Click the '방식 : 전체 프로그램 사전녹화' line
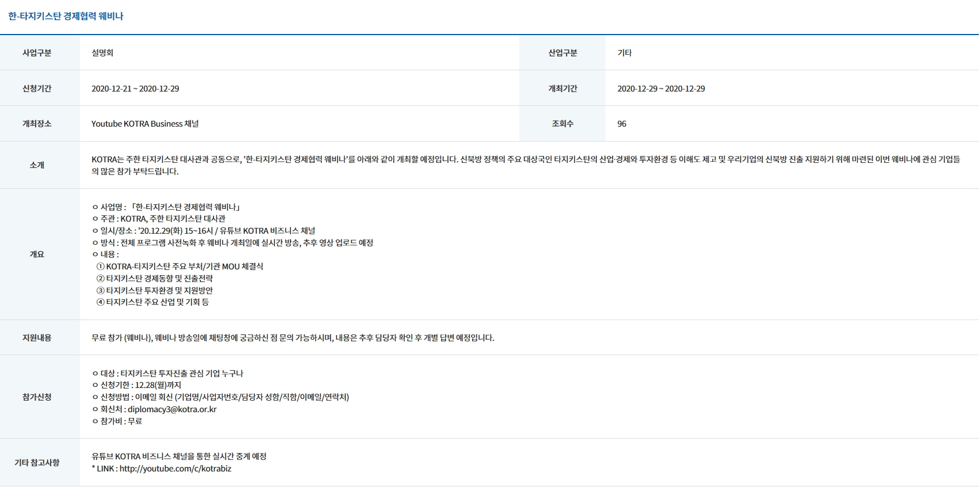The image size is (980, 487). [233, 243]
